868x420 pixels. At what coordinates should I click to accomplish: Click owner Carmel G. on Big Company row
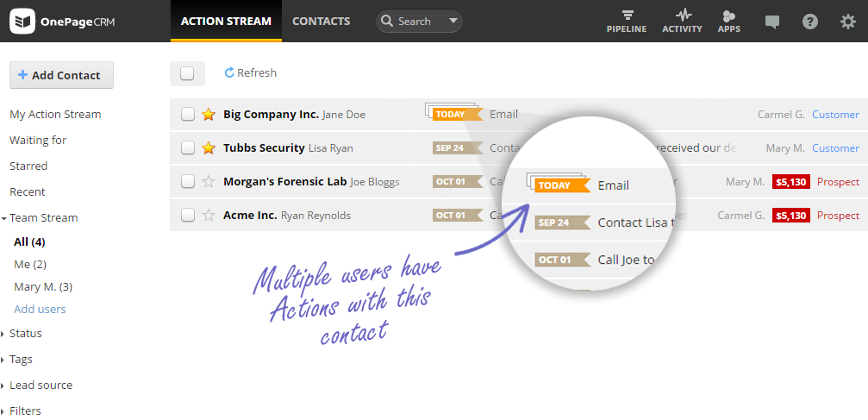click(x=781, y=115)
